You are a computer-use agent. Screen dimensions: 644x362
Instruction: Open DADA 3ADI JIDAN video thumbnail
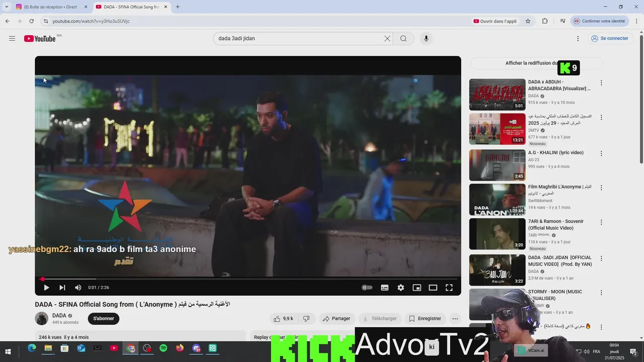(x=497, y=270)
